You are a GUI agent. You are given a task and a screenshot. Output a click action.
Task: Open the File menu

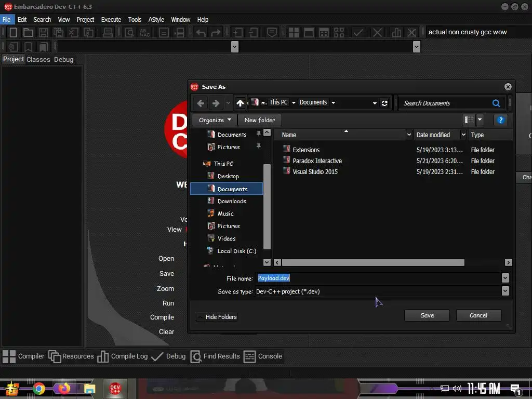tap(6, 20)
